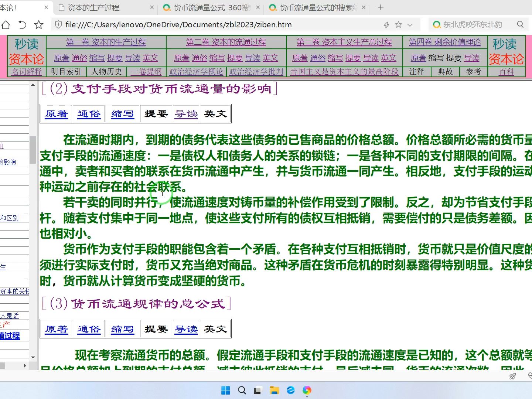Image resolution: width=532 pixels, height=399 pixels.
Task: Select 注释 in the navigation row
Action: (416, 72)
